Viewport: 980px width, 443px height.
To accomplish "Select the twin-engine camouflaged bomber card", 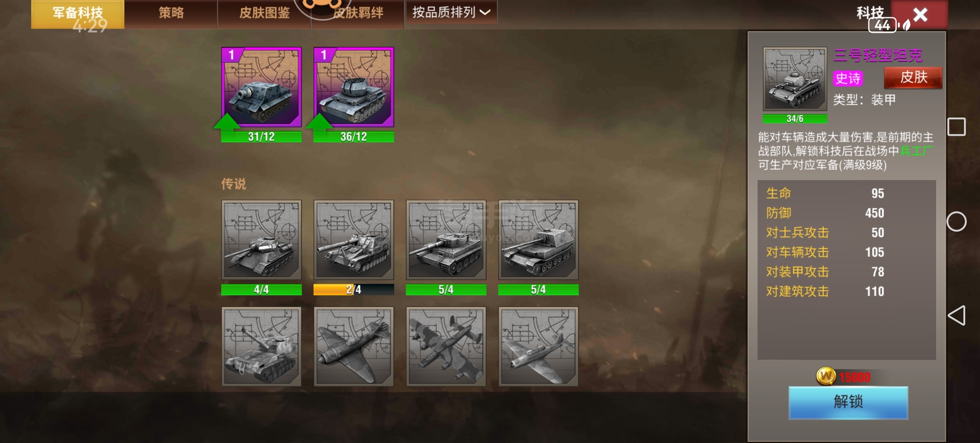I will (446, 347).
